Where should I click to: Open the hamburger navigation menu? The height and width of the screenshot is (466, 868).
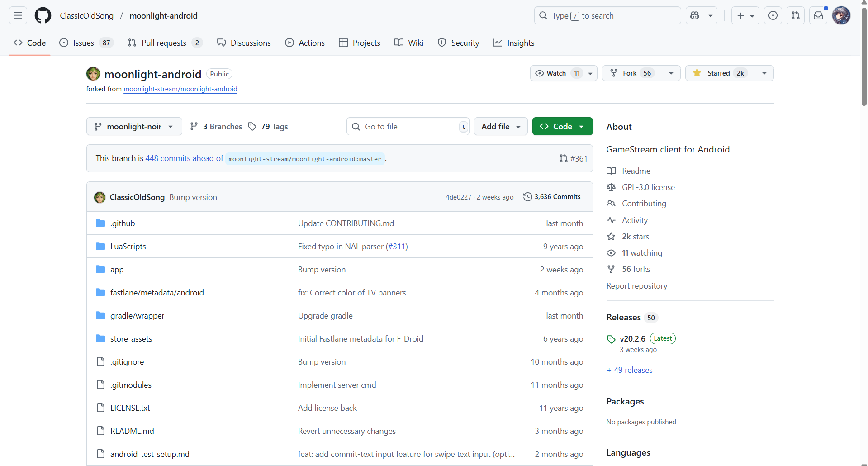18,16
